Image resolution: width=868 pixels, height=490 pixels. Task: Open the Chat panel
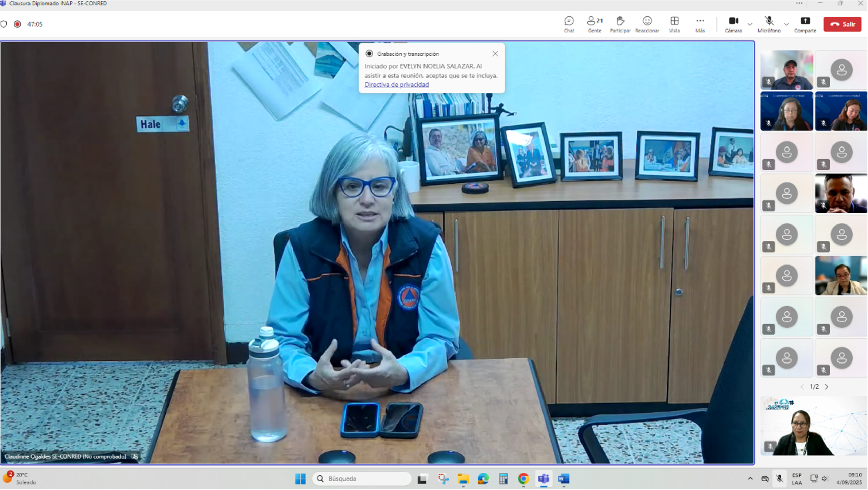tap(569, 24)
